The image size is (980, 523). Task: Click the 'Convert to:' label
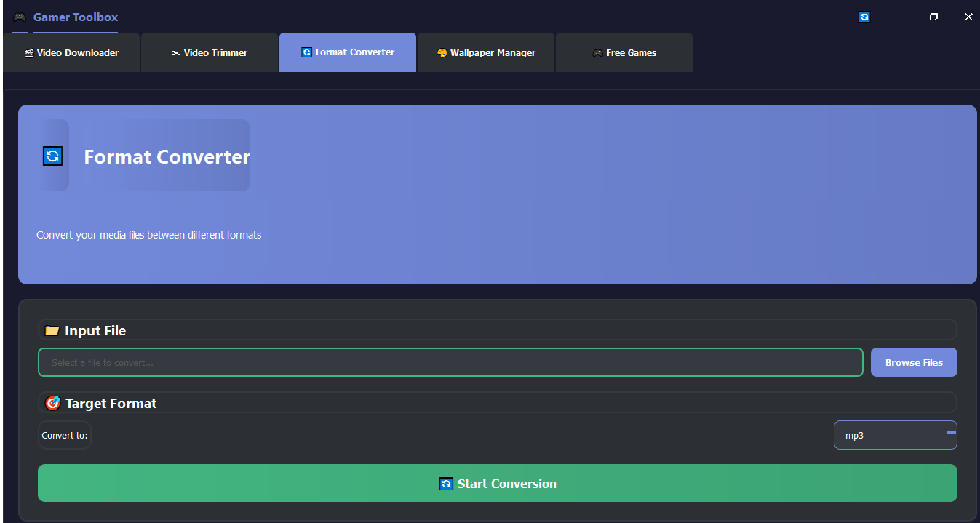[65, 435]
